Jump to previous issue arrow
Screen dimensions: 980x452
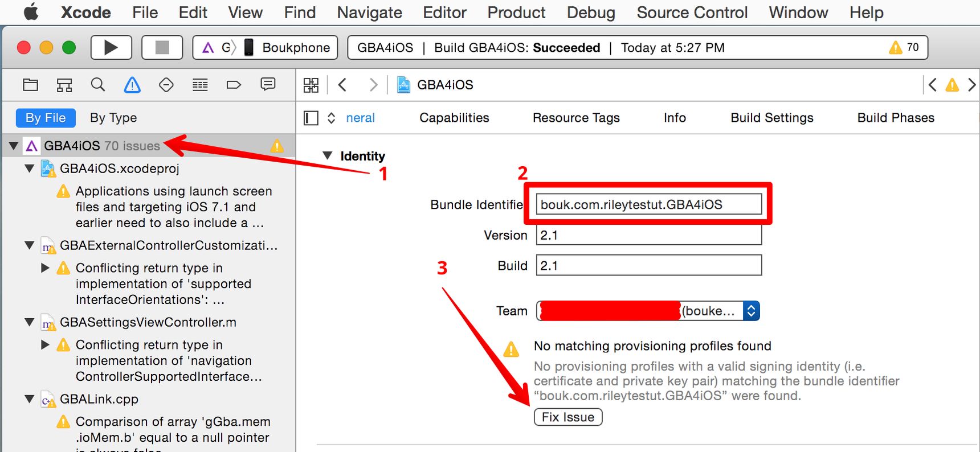coord(933,85)
